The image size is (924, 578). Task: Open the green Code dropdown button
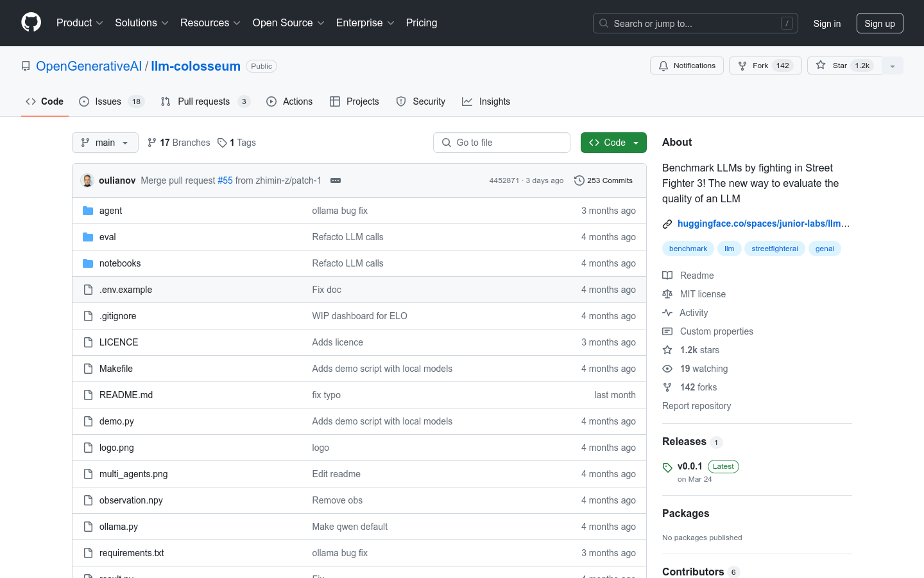coord(613,143)
